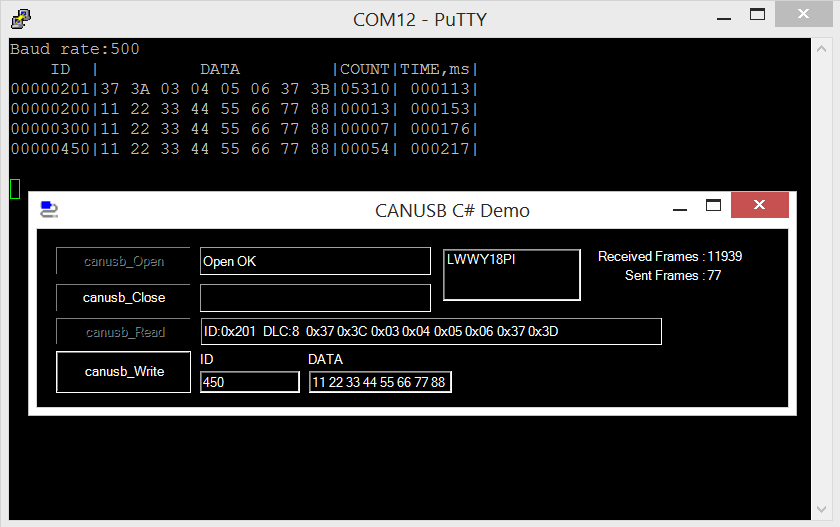840x527 pixels.
Task: Click PuTTY scrollbar up arrow
Action: [x=821, y=49]
